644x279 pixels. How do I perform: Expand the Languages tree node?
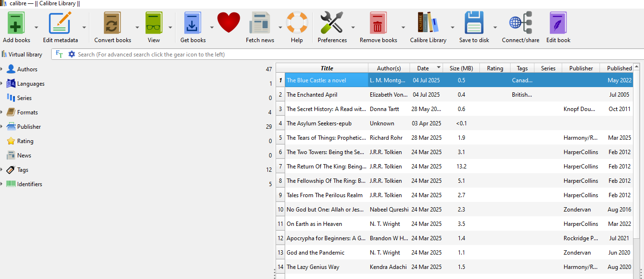(x=2, y=83)
